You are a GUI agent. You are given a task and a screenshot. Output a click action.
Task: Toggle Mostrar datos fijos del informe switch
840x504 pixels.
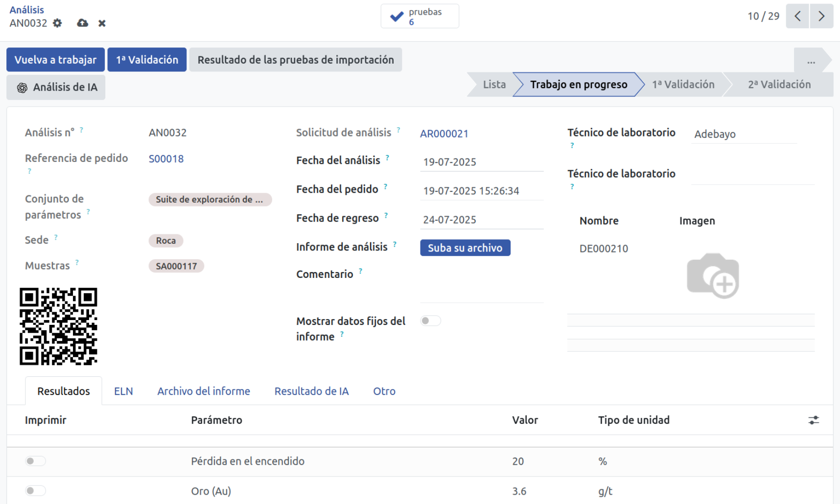(430, 321)
